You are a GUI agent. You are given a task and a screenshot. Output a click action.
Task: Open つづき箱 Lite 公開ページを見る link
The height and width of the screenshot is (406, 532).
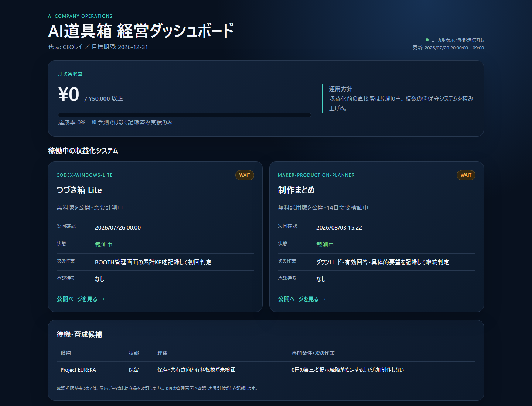(x=81, y=299)
